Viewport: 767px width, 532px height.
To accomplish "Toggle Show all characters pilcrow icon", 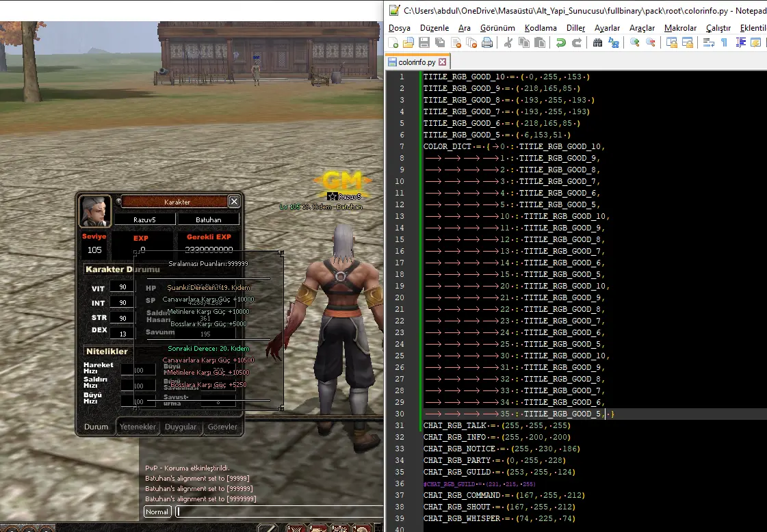I will pyautogui.click(x=724, y=42).
